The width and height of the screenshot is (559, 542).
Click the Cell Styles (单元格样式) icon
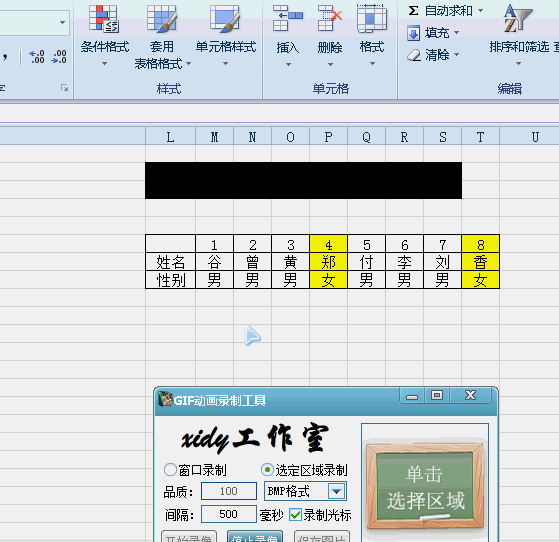[x=225, y=19]
